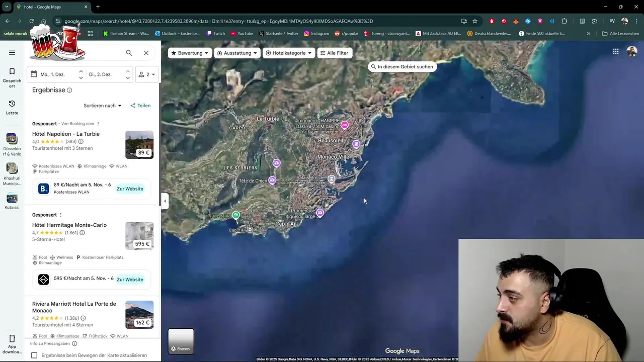Open the Google apps grid icon
644x362 pixels.
pos(615,51)
